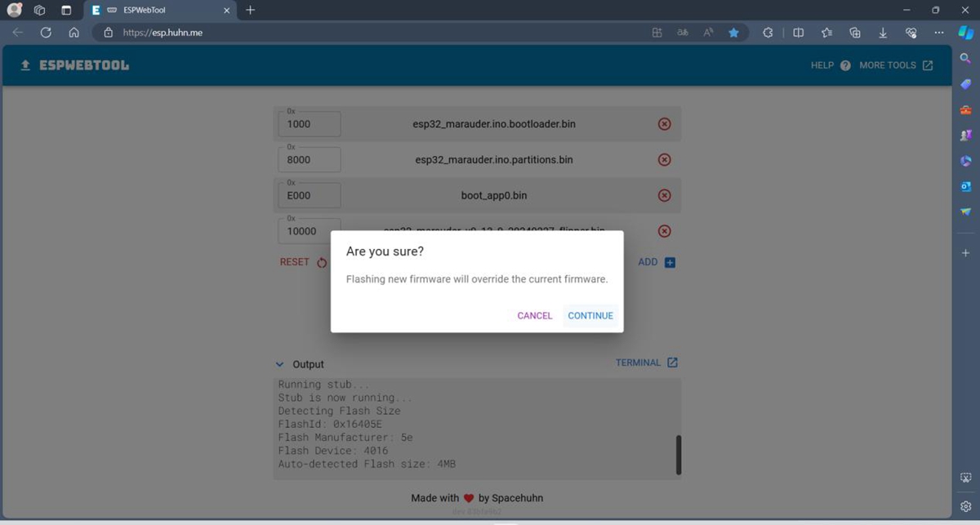
Task: Refresh the page using reload button
Action: coord(46,33)
